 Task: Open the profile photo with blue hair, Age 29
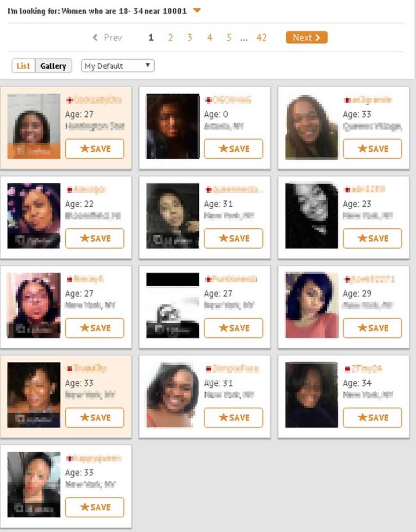(x=311, y=305)
